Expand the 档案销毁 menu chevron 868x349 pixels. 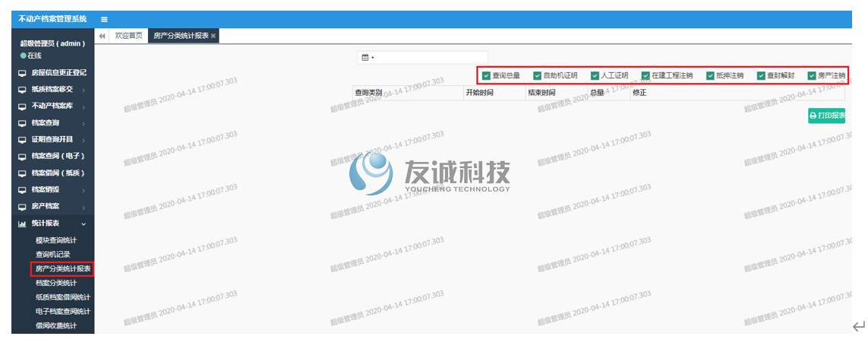[84, 190]
